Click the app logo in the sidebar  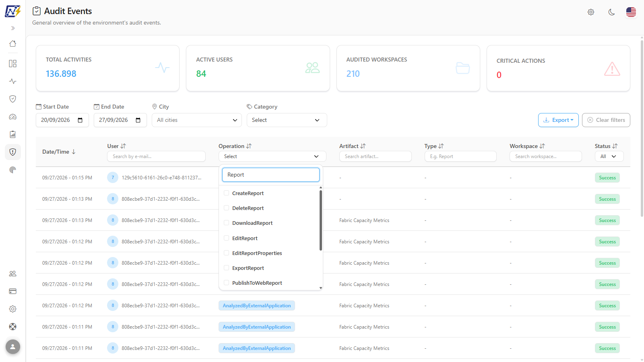coord(12,11)
